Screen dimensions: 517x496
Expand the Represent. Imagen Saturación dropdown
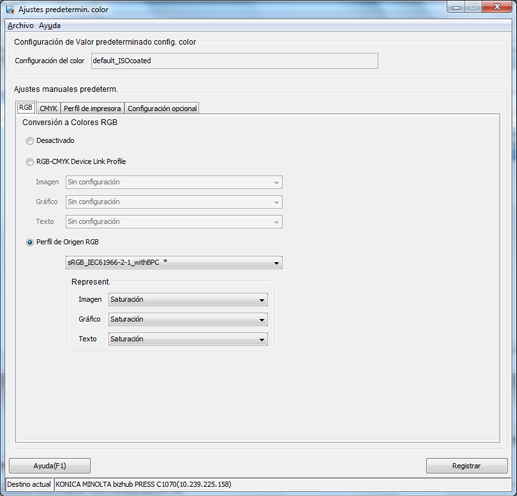[x=188, y=300]
